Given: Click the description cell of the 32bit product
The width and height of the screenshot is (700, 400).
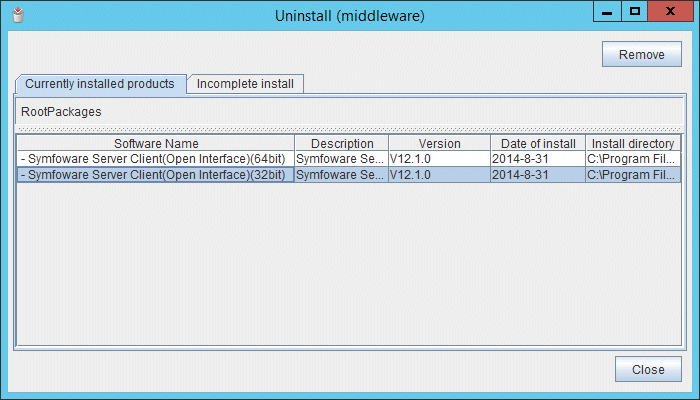Looking at the screenshot, I should point(341,175).
